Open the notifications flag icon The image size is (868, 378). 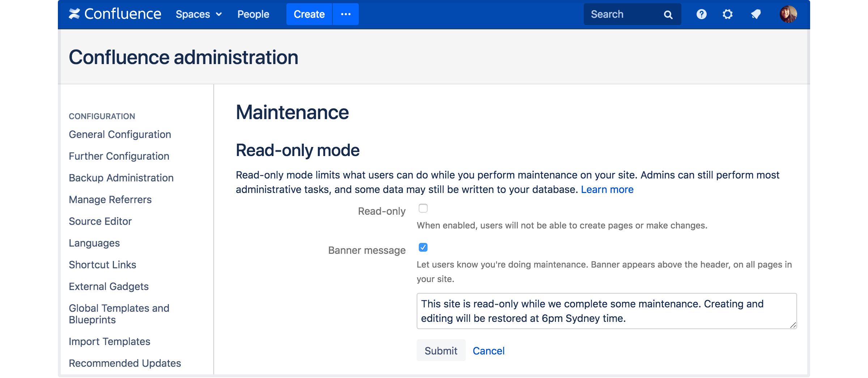click(756, 14)
